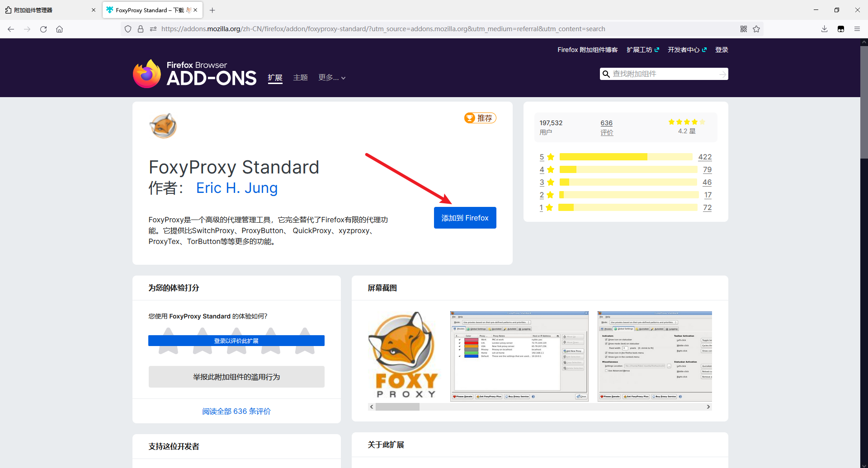Open 阅读全部 636 条评价 link
Screen dimensions: 868x468
(236, 411)
